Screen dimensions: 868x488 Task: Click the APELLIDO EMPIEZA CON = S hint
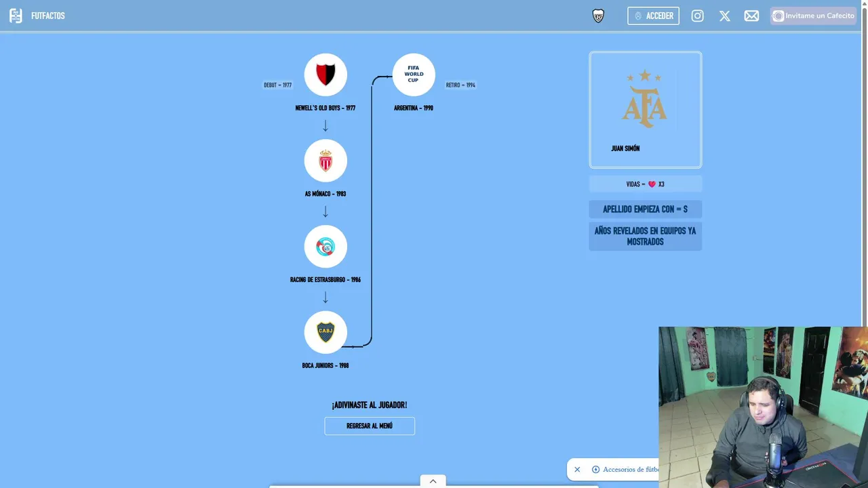(646, 209)
